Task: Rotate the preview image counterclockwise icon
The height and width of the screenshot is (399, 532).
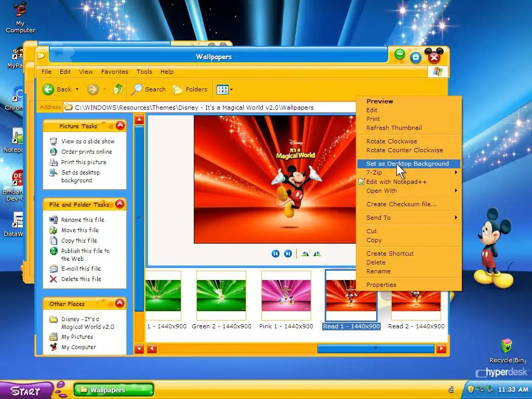Action: [317, 254]
